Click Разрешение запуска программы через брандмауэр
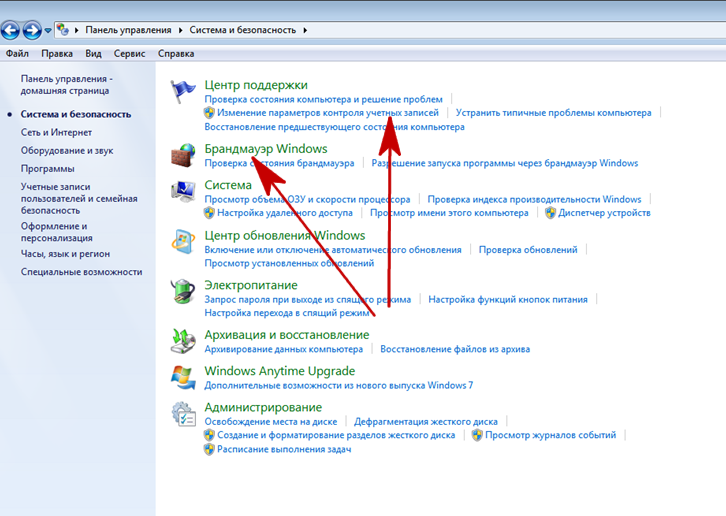The height and width of the screenshot is (516, 726). (505, 163)
